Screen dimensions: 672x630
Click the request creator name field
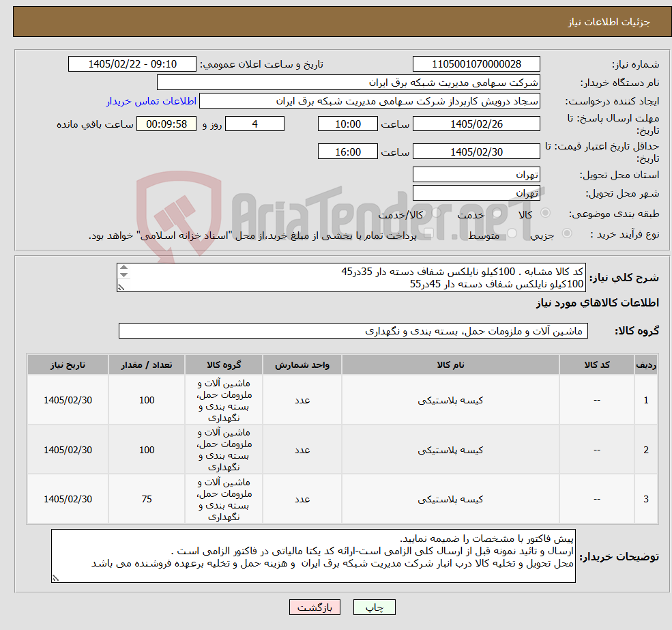pos(369,101)
